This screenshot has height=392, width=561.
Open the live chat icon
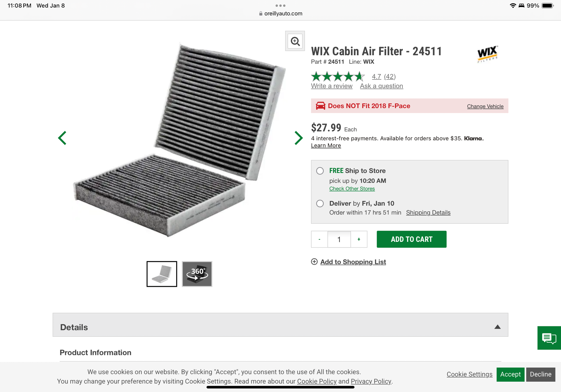coord(549,338)
